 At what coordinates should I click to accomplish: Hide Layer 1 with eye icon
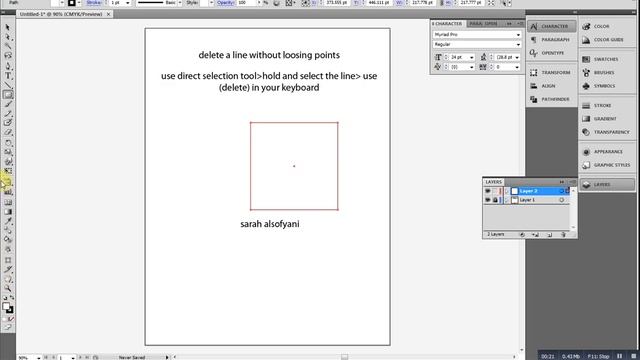click(x=487, y=200)
